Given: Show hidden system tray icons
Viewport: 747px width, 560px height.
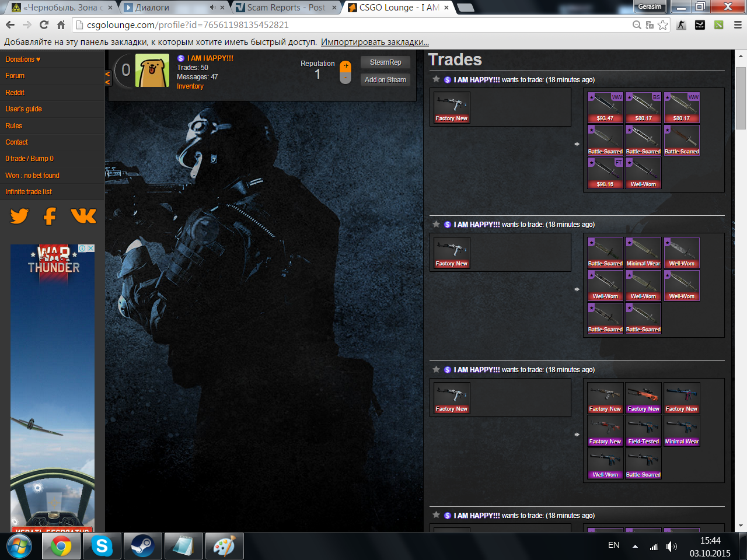Looking at the screenshot, I should pos(635,547).
